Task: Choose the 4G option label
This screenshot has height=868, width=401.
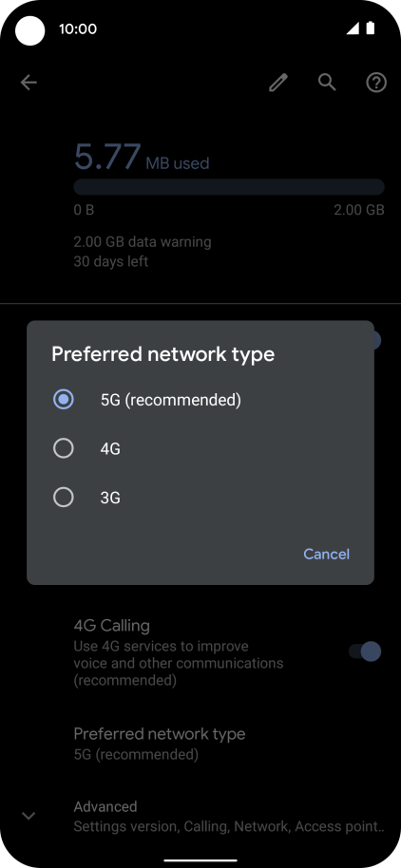Action: point(110,449)
